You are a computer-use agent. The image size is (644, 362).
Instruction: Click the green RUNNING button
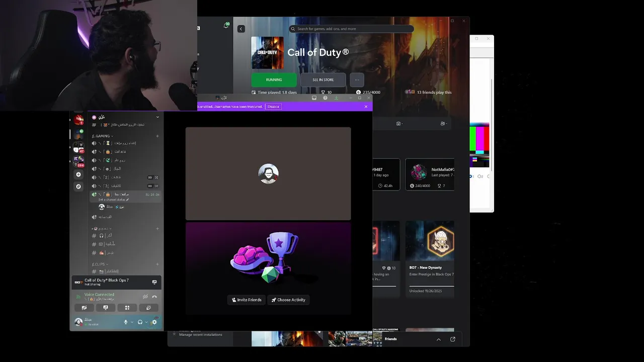[x=274, y=80]
